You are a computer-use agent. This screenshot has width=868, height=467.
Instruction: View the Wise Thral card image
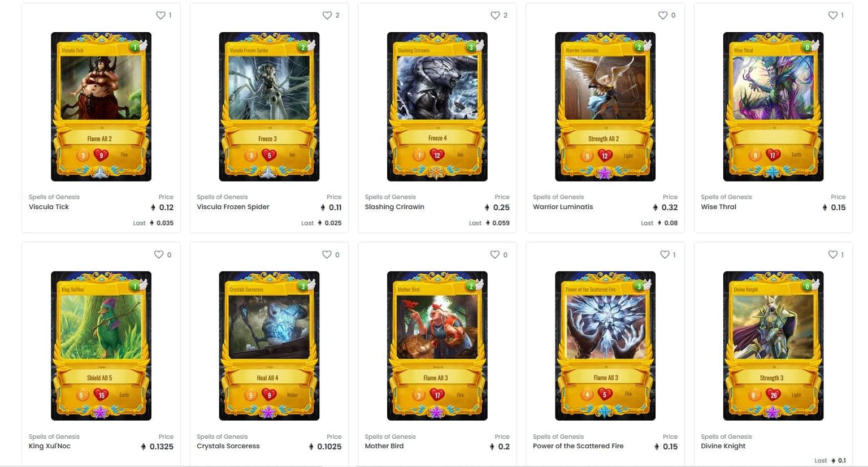(773, 107)
